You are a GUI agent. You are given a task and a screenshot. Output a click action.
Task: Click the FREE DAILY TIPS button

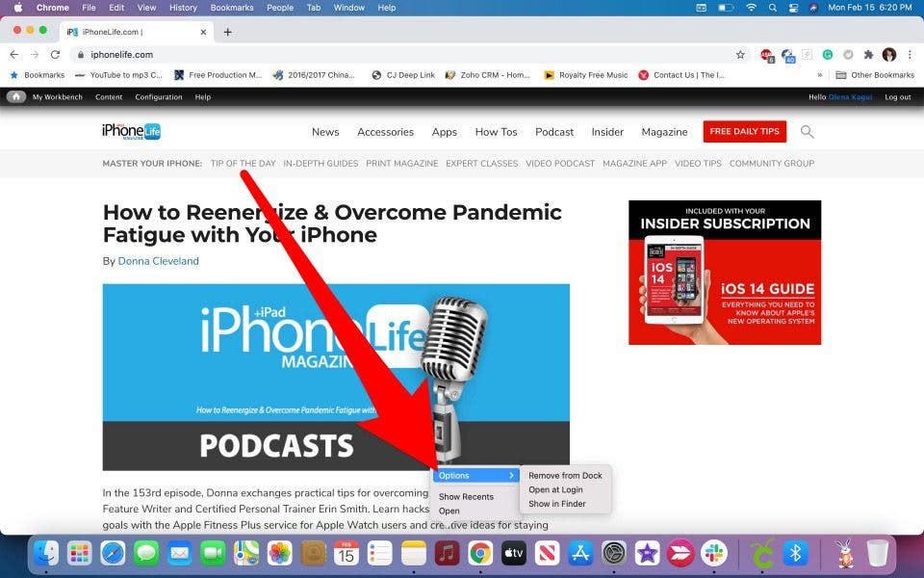pyautogui.click(x=744, y=131)
